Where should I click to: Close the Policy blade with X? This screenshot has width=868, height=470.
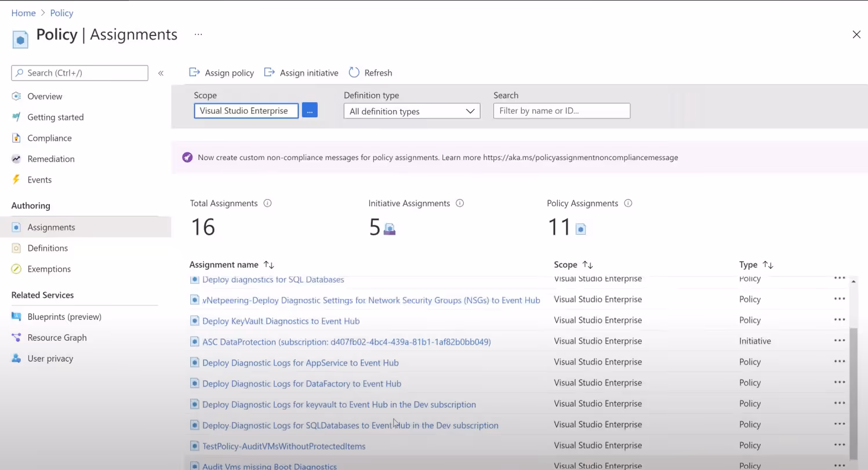pos(856,35)
